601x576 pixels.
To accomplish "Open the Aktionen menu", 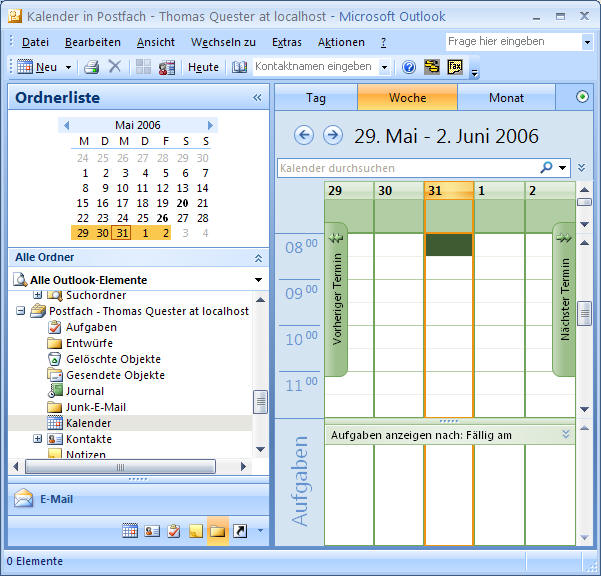I will point(341,42).
